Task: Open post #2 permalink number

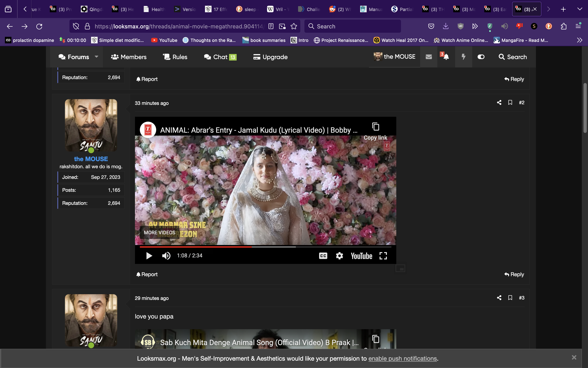Action: click(x=522, y=102)
